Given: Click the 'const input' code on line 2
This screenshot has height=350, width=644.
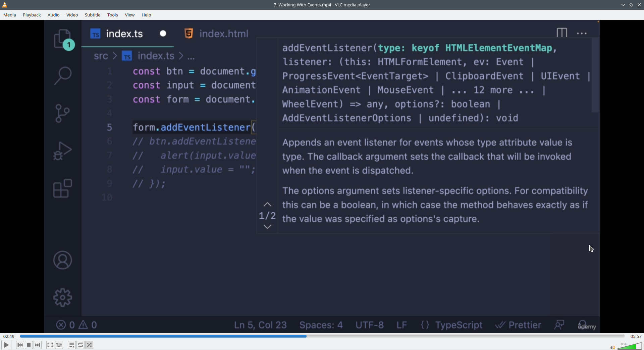Looking at the screenshot, I should point(163,85).
